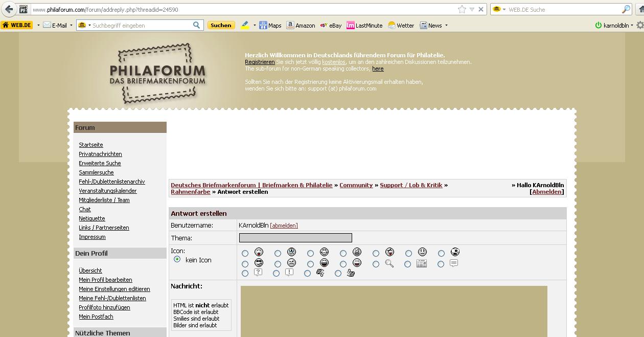The width and height of the screenshot is (644, 337).
Task: Select the 'kein Icon' radio button
Action: (x=177, y=259)
